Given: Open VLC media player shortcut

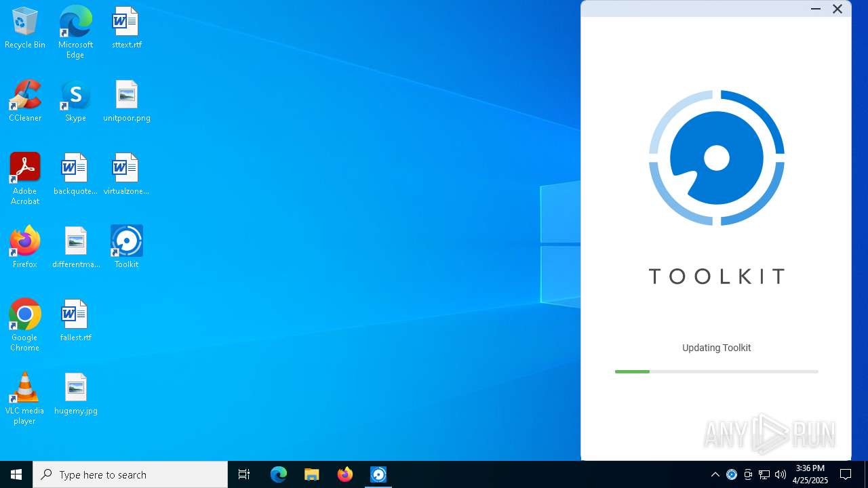Looking at the screenshot, I should tap(24, 399).
